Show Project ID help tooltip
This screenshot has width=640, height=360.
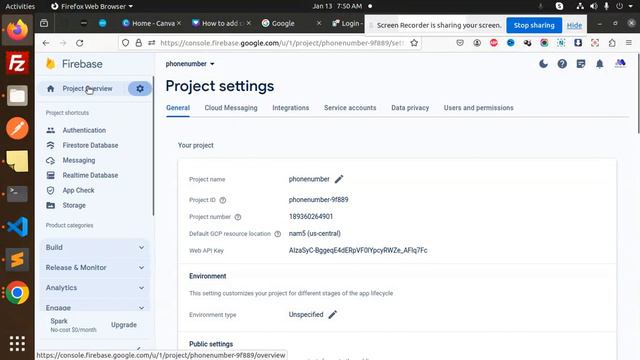coord(223,200)
